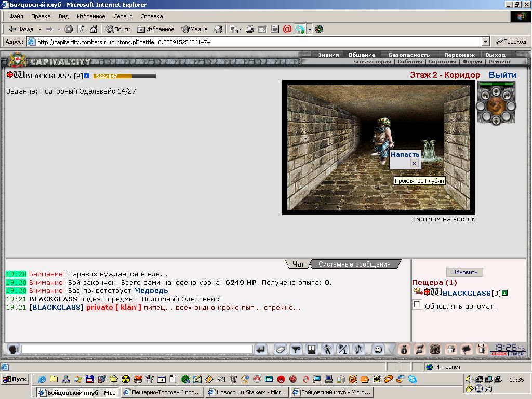
Task: Open the mail toolbar button dropdown
Action: [240, 29]
